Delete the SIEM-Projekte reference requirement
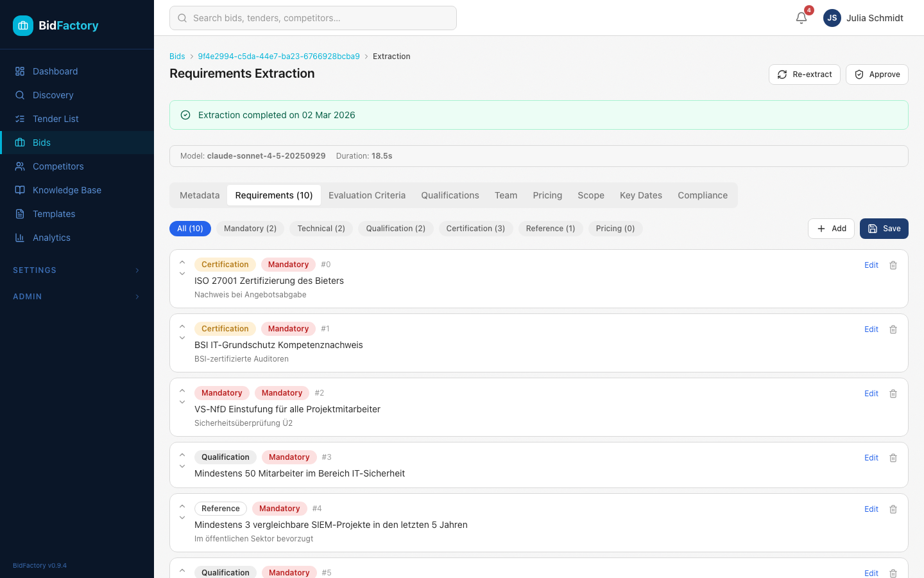924x578 pixels. [893, 509]
